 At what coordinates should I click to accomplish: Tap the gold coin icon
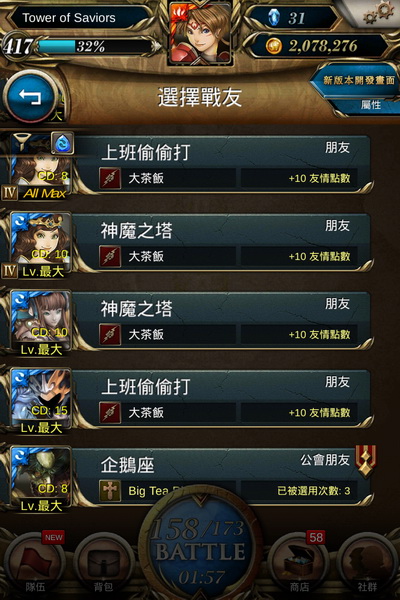[x=273, y=46]
